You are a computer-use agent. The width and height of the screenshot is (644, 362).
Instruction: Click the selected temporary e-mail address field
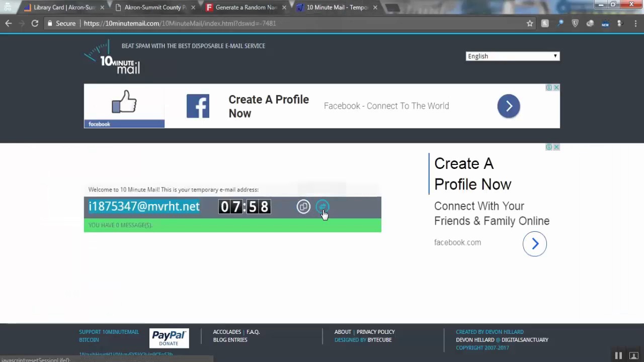coord(144,207)
